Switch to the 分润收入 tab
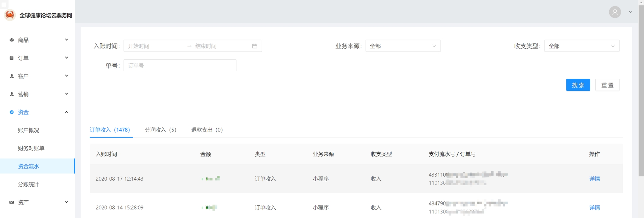The width and height of the screenshot is (644, 218). tap(160, 130)
